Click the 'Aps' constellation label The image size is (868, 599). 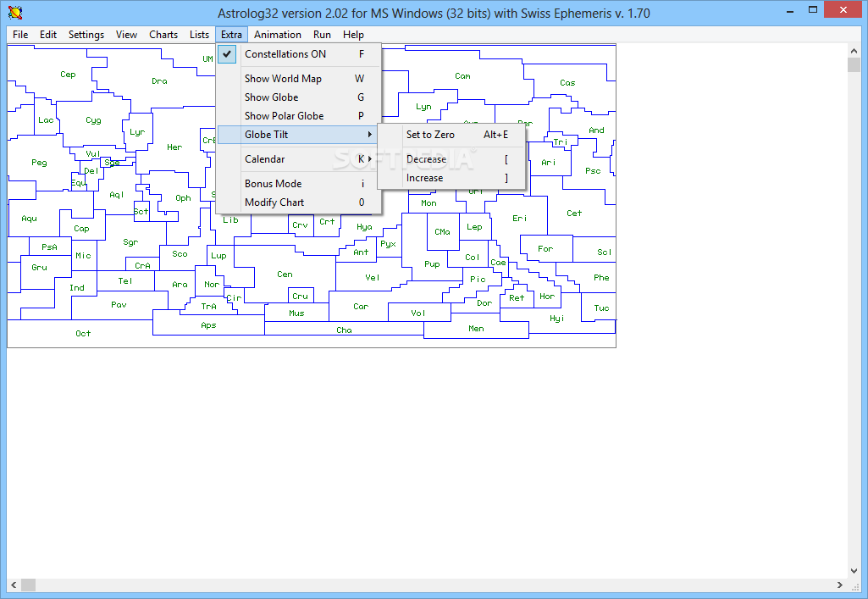(208, 325)
